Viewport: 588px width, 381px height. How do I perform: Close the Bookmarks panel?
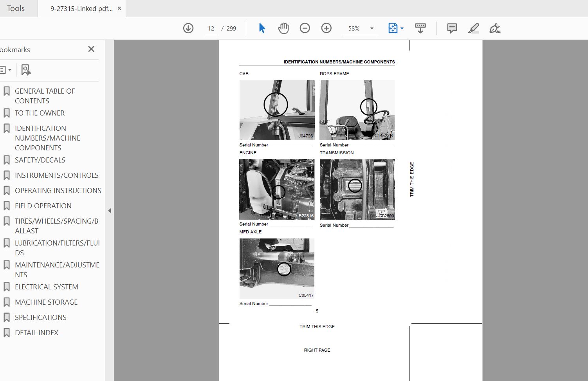(91, 49)
